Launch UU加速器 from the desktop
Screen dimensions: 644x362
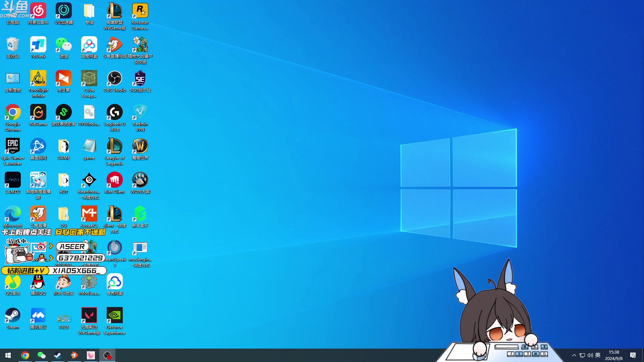click(x=64, y=13)
